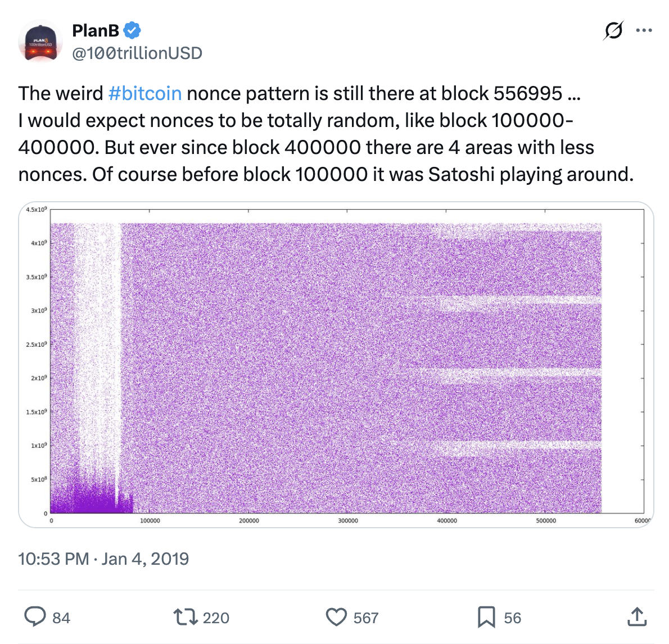This screenshot has width=669, height=644.
Task: View quote tweets via the retweet count
Action: tap(215, 618)
